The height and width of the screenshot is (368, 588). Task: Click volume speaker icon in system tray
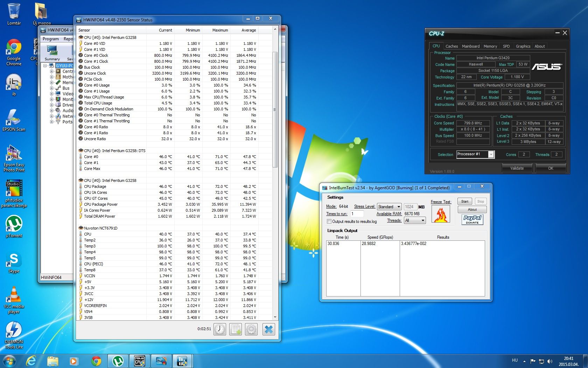(550, 361)
